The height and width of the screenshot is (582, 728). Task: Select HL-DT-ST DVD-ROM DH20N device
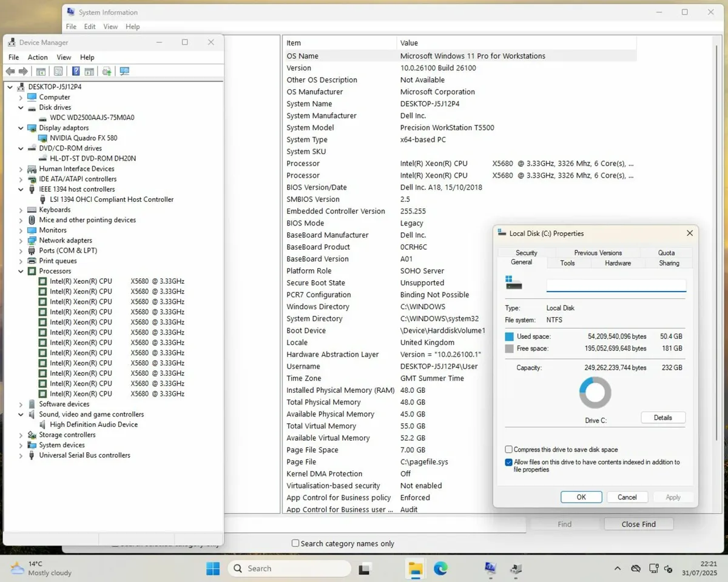pyautogui.click(x=93, y=158)
